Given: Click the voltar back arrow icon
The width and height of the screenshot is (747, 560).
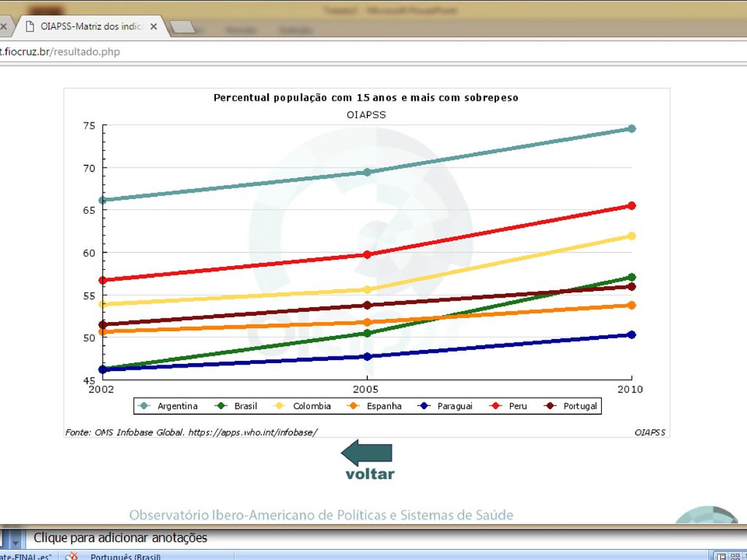Looking at the screenshot, I should click(367, 453).
